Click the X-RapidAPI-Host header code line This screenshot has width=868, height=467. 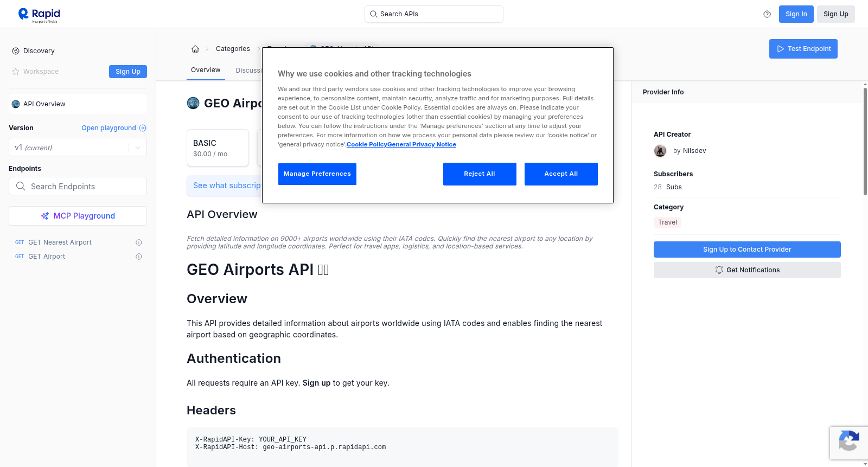coord(290,447)
